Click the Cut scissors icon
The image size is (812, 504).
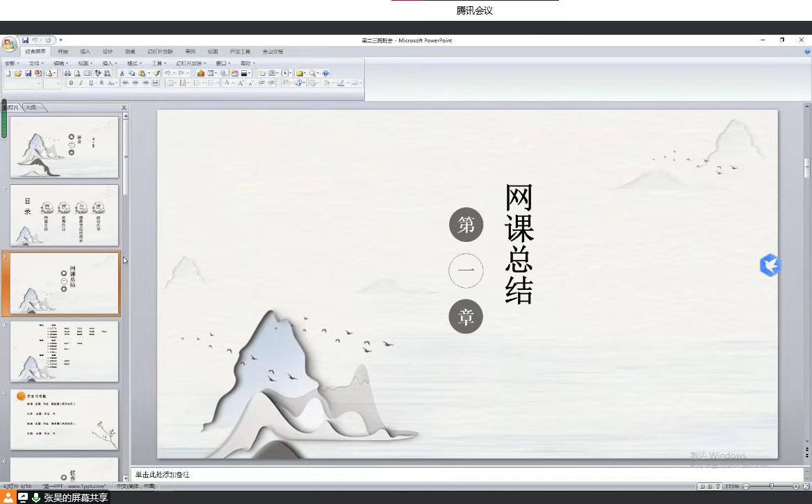[122, 73]
